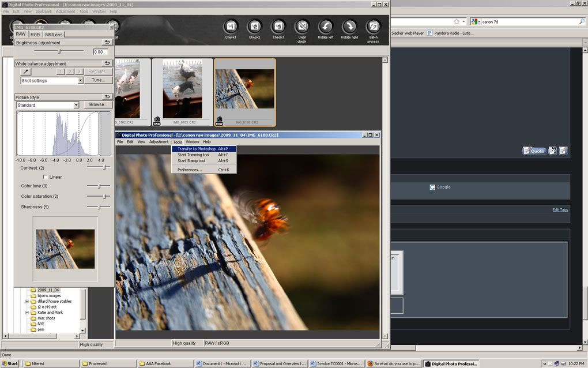Select the white balance eyedropper tool
Viewport: 588px width, 368px height.
(26, 72)
